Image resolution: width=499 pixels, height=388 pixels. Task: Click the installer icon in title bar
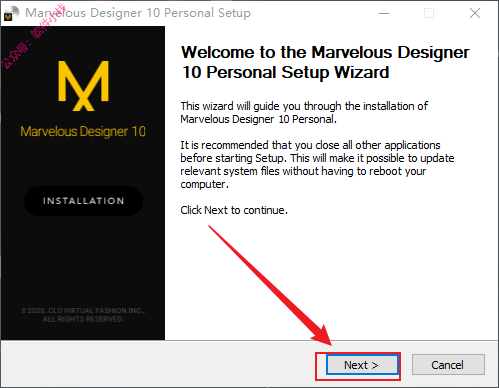[11, 13]
